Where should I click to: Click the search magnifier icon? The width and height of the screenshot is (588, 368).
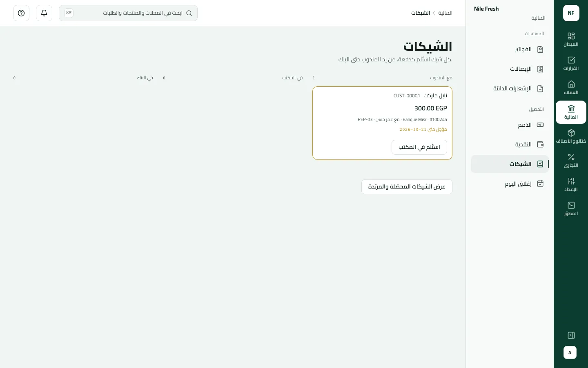pyautogui.click(x=189, y=13)
